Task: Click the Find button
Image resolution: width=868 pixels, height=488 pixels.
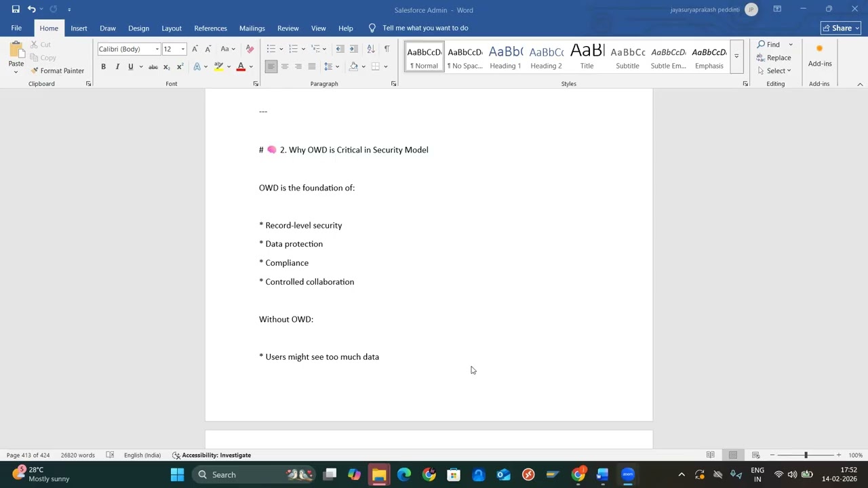Action: coord(768,44)
